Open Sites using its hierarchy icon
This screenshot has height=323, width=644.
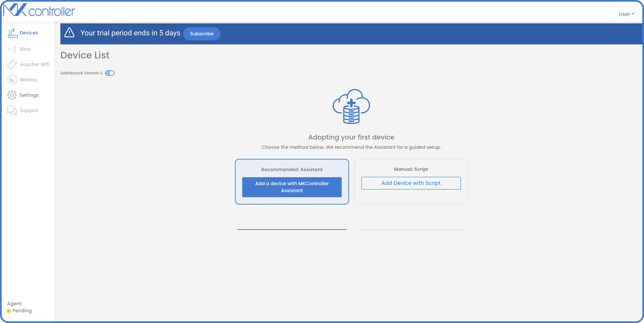12,49
